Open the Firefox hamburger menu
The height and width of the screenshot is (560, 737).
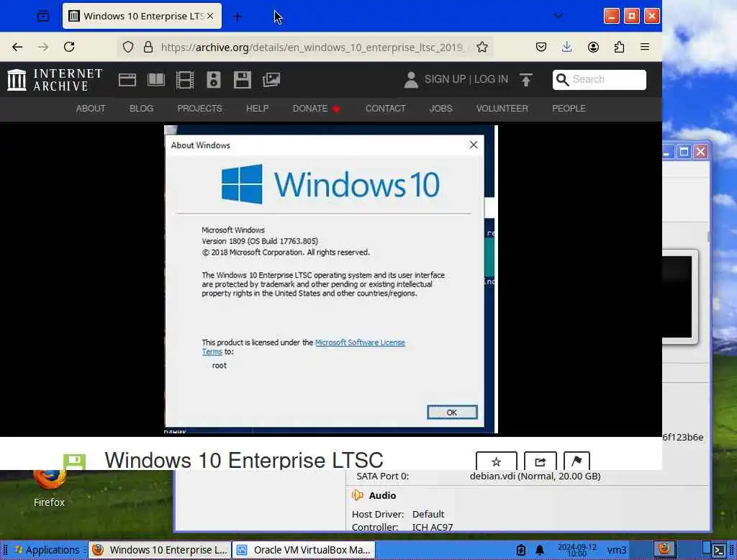[x=645, y=47]
